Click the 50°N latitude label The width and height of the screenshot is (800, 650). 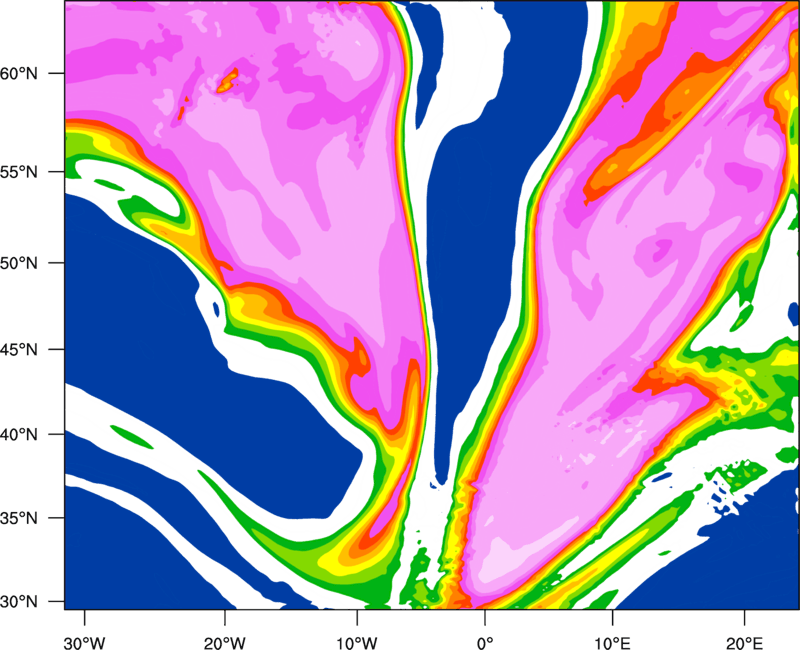click(x=20, y=263)
